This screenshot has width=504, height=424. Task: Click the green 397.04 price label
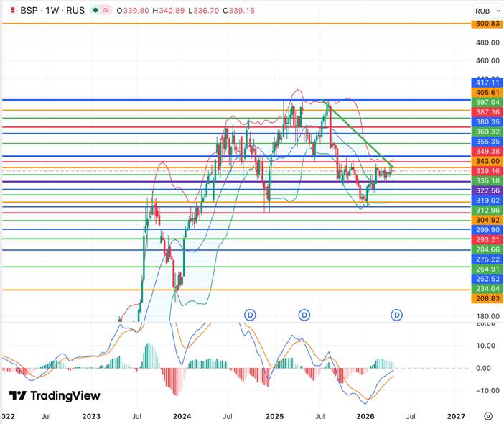(x=487, y=103)
